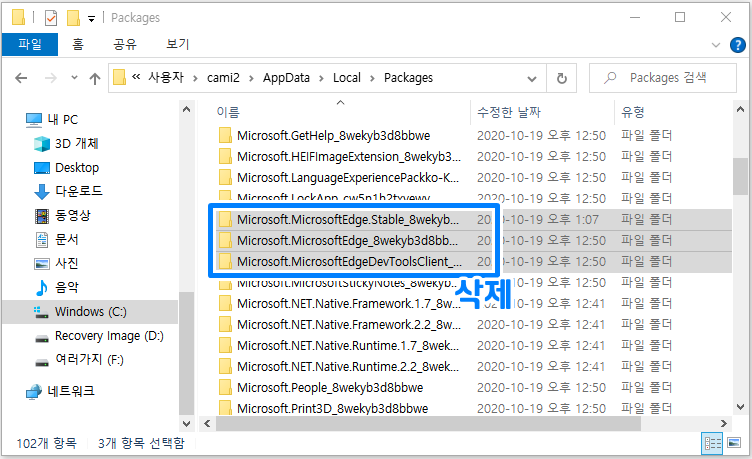Select Desktop in navigation pane

click(66, 167)
